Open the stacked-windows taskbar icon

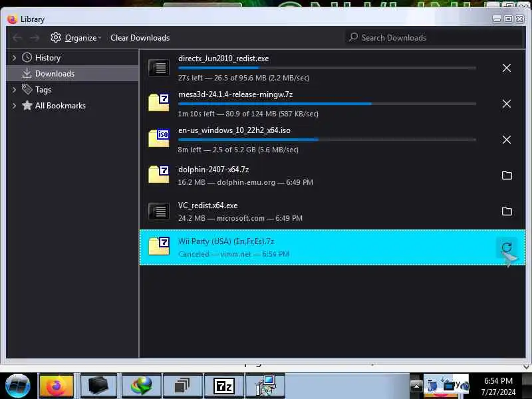coord(182,386)
